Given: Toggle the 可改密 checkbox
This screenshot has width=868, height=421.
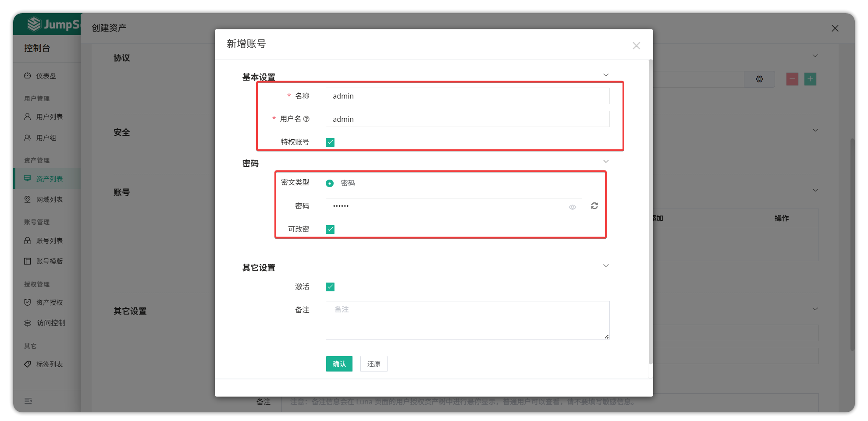Looking at the screenshot, I should (330, 230).
